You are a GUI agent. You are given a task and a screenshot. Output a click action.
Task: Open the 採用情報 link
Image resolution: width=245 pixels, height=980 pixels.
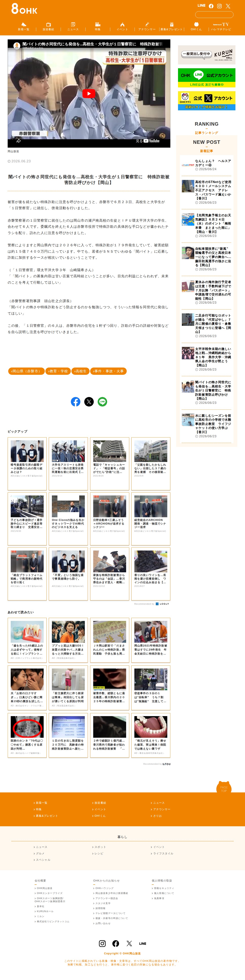pyautogui.click(x=99, y=908)
